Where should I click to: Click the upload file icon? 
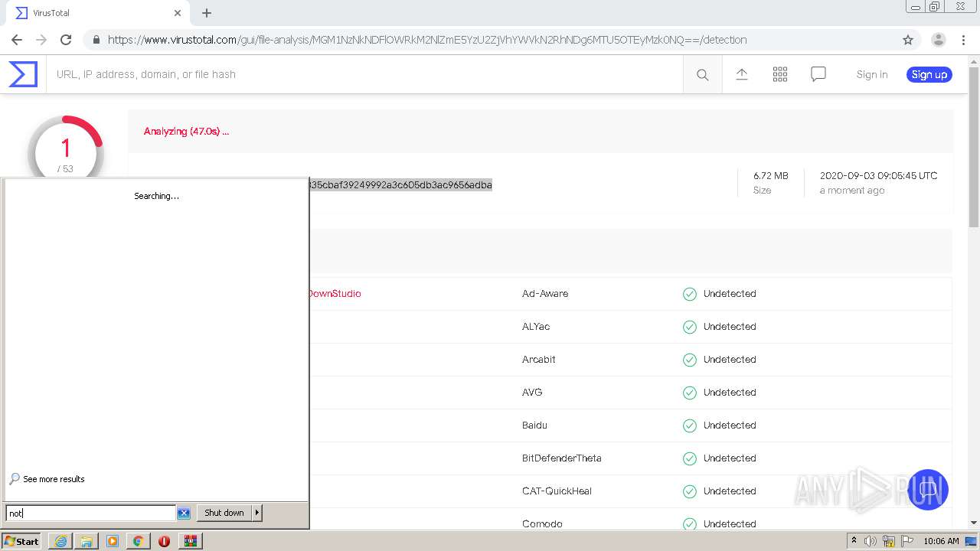[741, 74]
